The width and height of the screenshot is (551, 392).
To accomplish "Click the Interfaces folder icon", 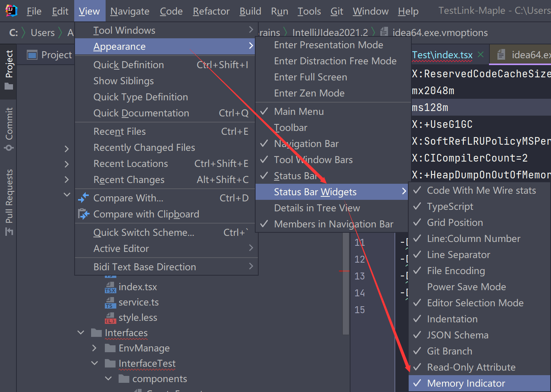I will coord(96,333).
